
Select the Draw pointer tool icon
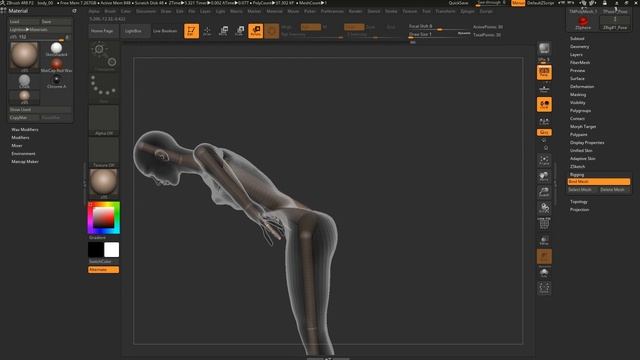[x=207, y=31]
